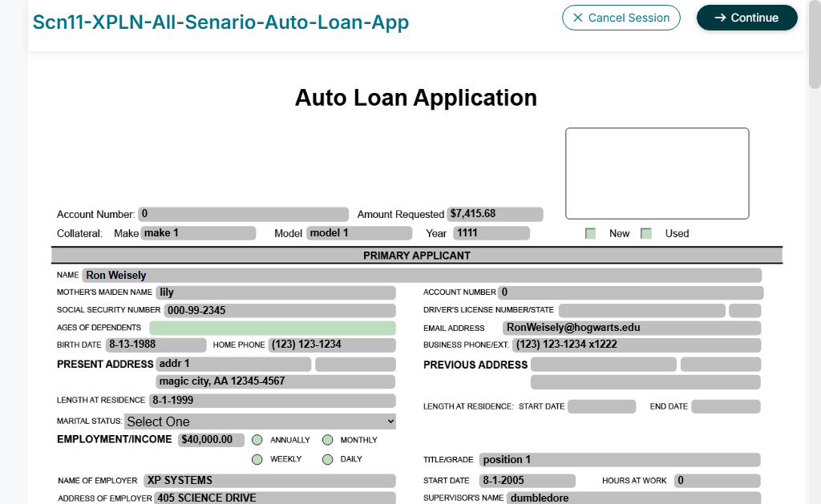Click the Auto Loan Application heading
This screenshot has height=504, width=821.
pos(416,98)
